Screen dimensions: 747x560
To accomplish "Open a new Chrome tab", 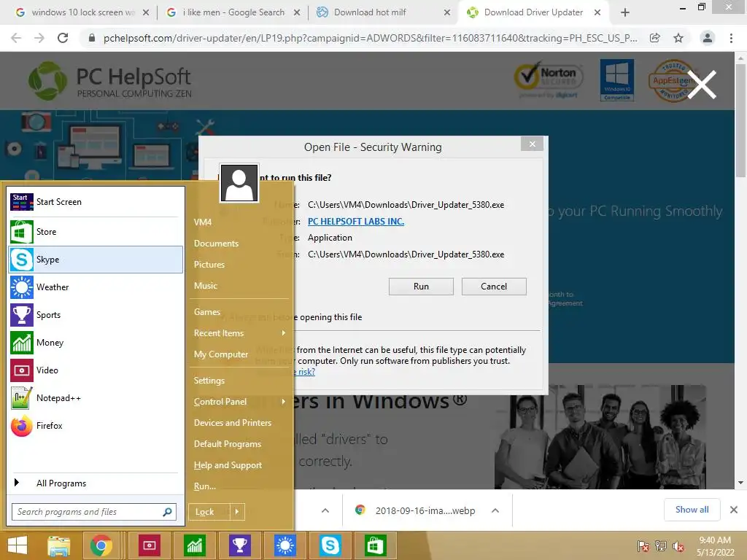I will point(625,12).
